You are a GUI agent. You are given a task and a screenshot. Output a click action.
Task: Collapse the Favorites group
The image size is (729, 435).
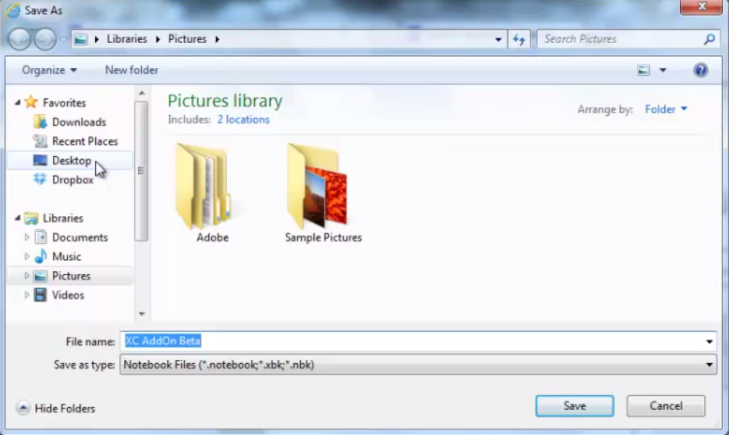(x=17, y=103)
